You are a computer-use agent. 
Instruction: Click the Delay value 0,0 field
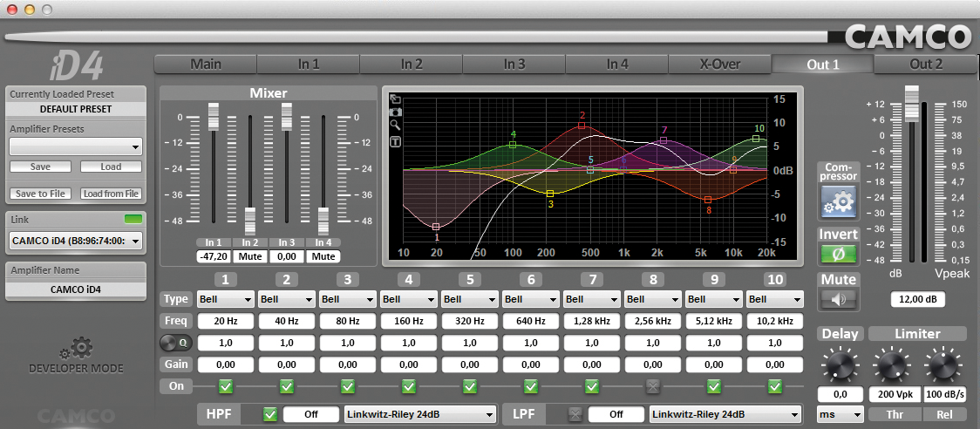pyautogui.click(x=840, y=395)
